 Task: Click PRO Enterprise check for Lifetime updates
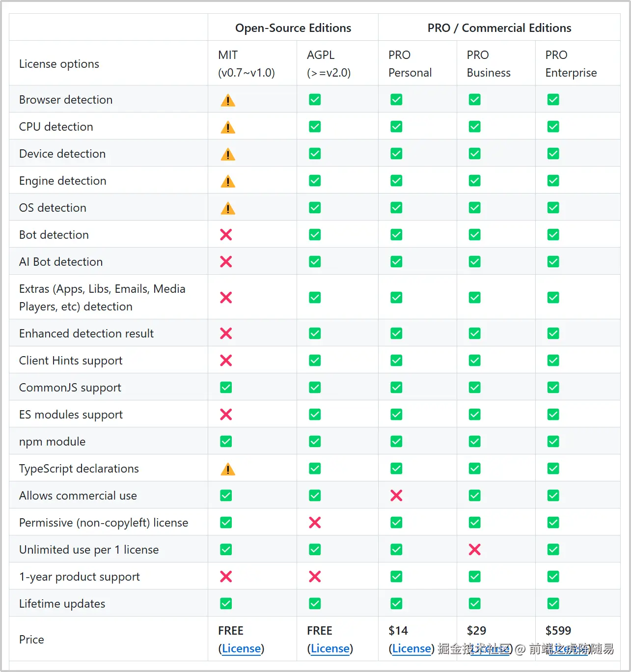click(x=553, y=604)
